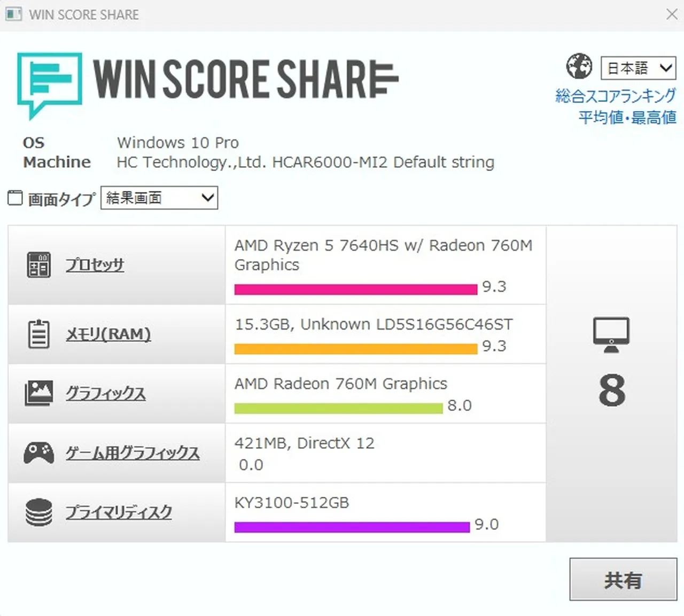
Task: Click the gaming graphics 0.0 score
Action: tap(251, 465)
